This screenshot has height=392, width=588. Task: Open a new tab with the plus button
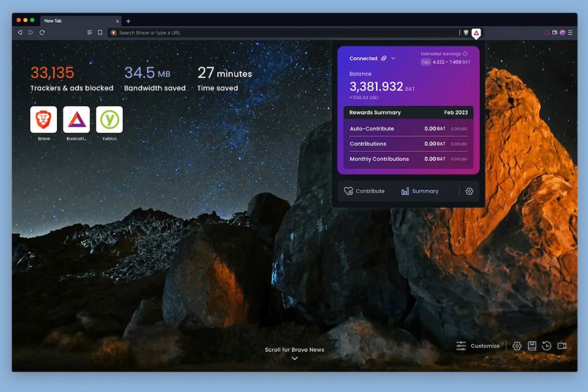128,21
